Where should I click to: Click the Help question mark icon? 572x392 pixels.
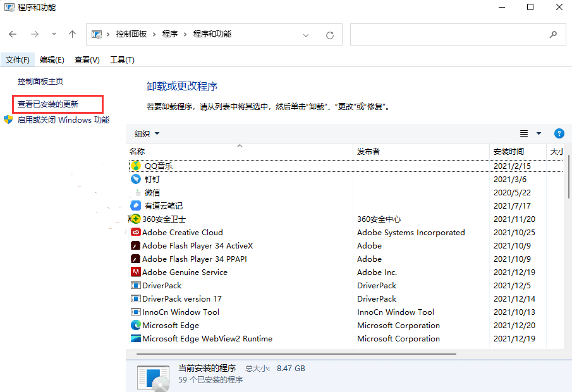click(559, 133)
